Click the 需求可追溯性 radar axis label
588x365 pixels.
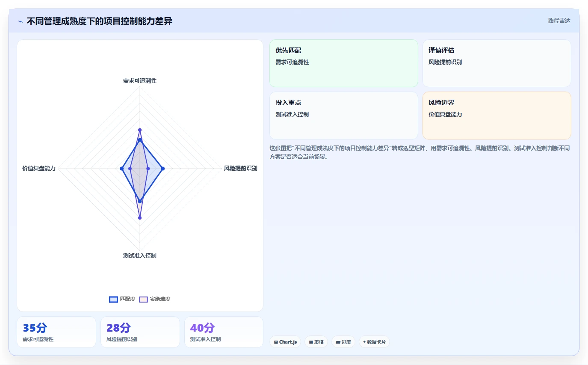tap(140, 80)
